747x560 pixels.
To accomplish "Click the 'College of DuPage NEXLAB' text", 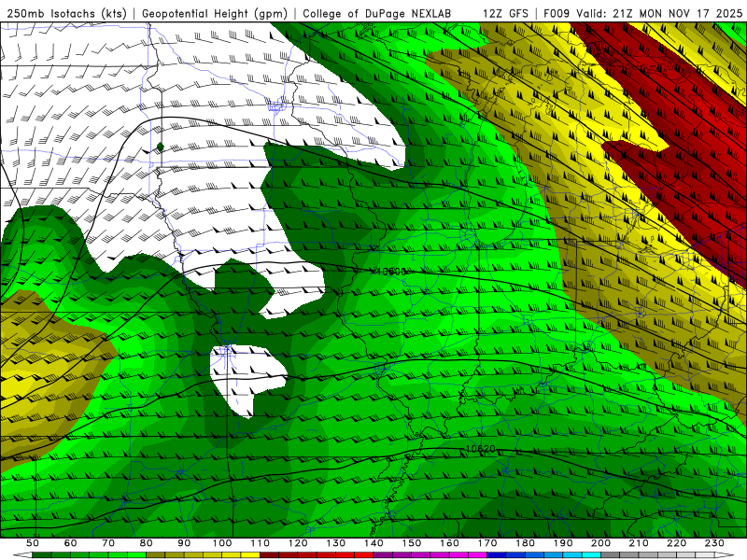I will [377, 13].
